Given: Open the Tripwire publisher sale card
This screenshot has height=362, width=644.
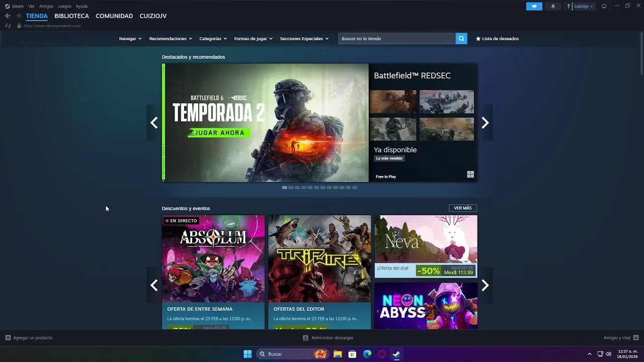Looking at the screenshot, I should click(x=319, y=272).
